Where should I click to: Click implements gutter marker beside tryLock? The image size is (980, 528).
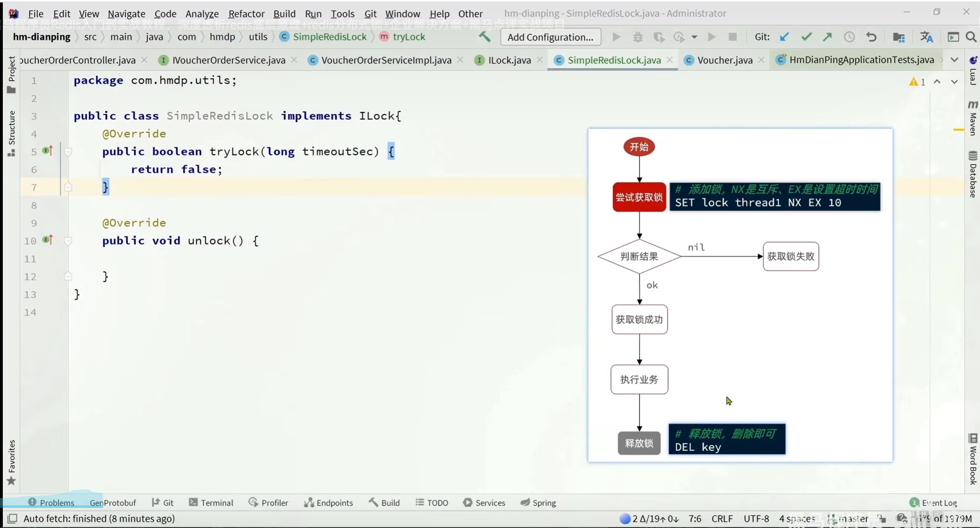click(x=48, y=151)
